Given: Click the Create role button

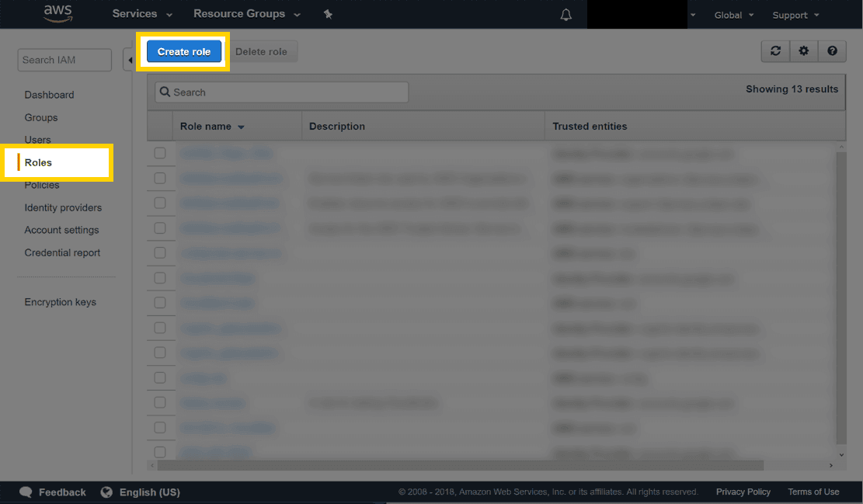Looking at the screenshot, I should click(x=184, y=51).
